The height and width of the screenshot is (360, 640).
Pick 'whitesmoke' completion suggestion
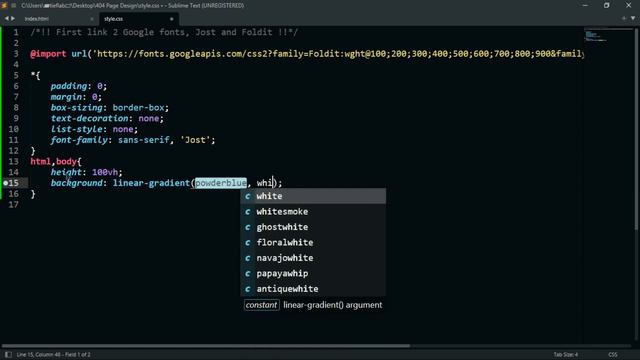[x=313, y=212]
